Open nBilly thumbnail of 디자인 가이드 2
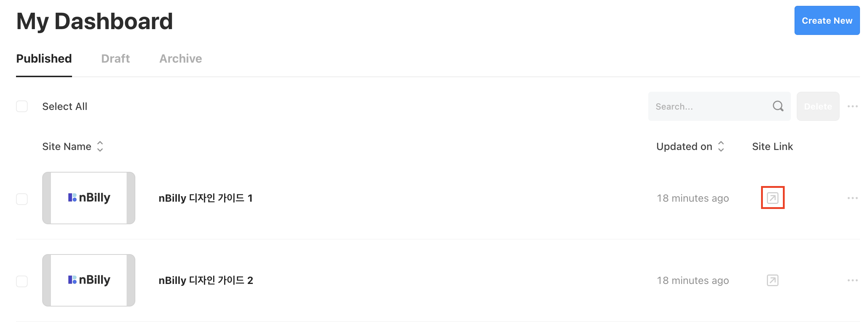 click(x=89, y=280)
